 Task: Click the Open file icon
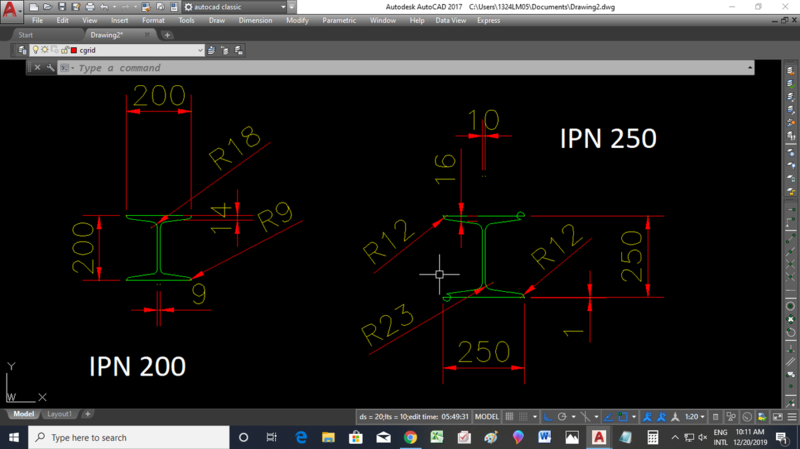coord(47,7)
